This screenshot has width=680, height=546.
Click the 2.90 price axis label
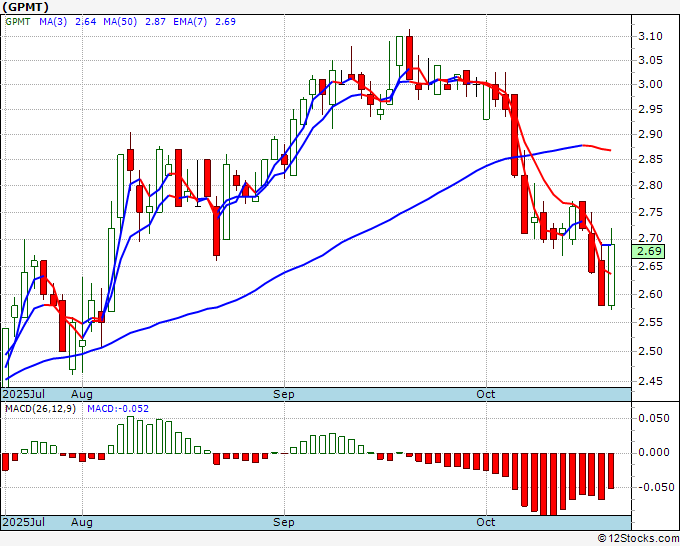point(651,134)
